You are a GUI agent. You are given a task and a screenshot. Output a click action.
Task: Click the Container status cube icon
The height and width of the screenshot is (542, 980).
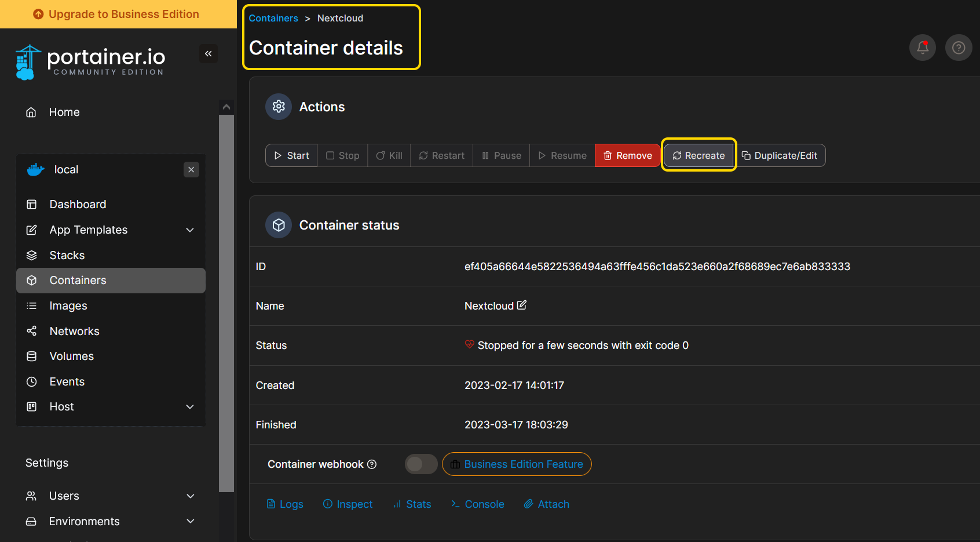coord(279,225)
